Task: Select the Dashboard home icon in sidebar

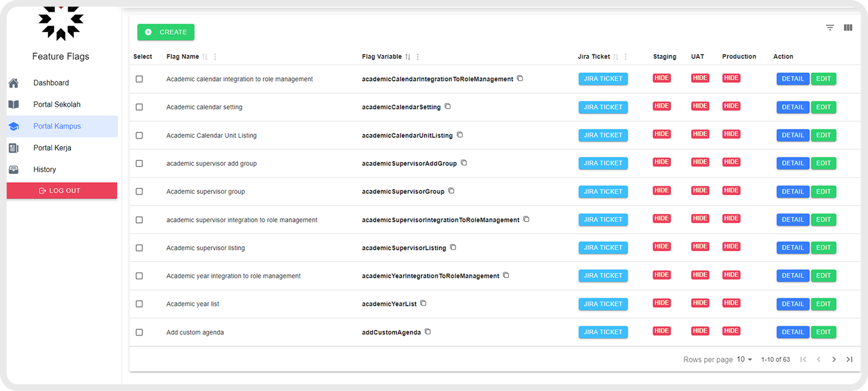Action: coord(13,82)
